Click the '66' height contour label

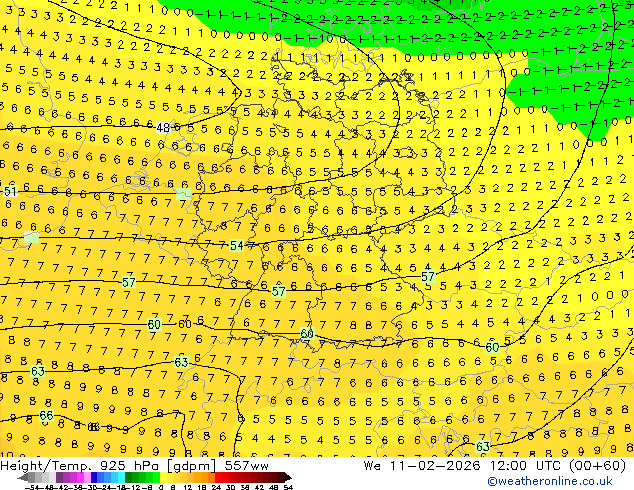[46, 415]
